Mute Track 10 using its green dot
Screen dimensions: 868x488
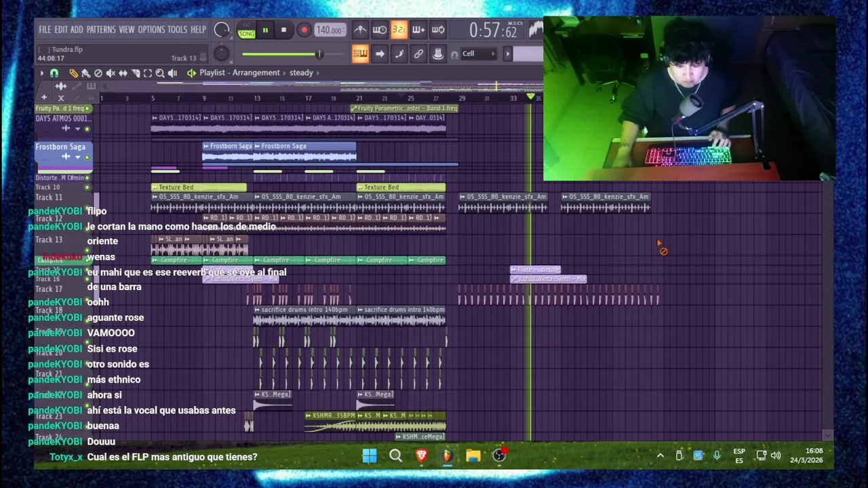[x=87, y=187]
